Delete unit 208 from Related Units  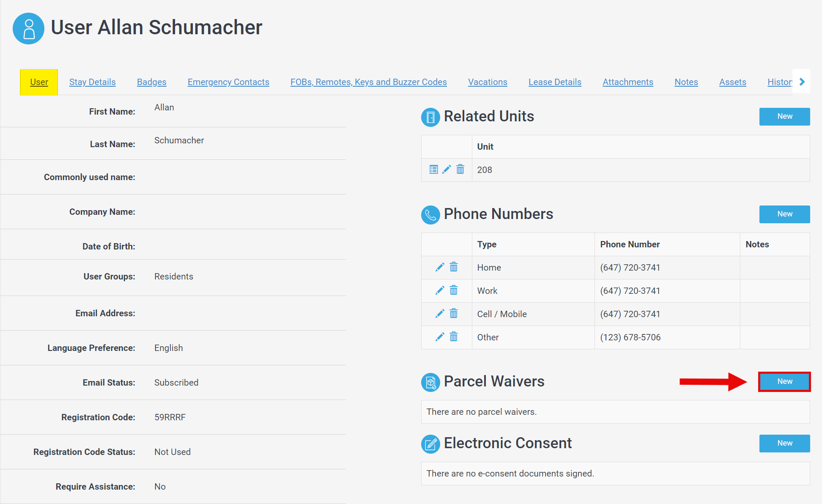click(x=460, y=170)
